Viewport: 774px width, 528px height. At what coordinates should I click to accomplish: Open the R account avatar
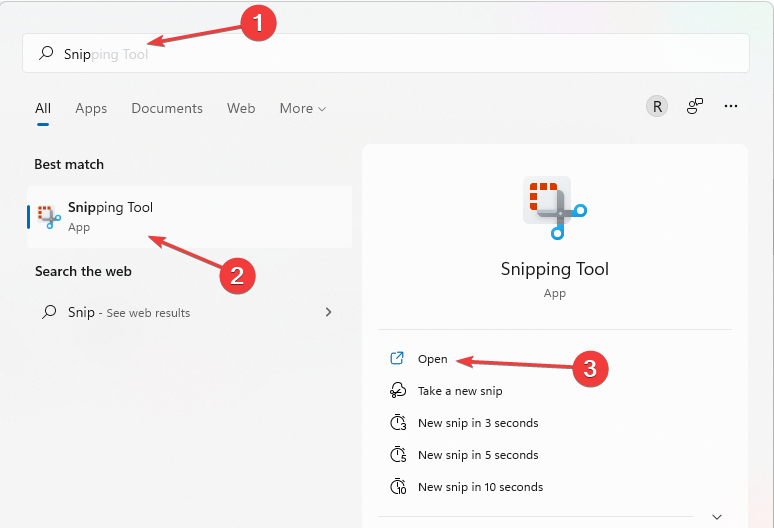point(656,107)
